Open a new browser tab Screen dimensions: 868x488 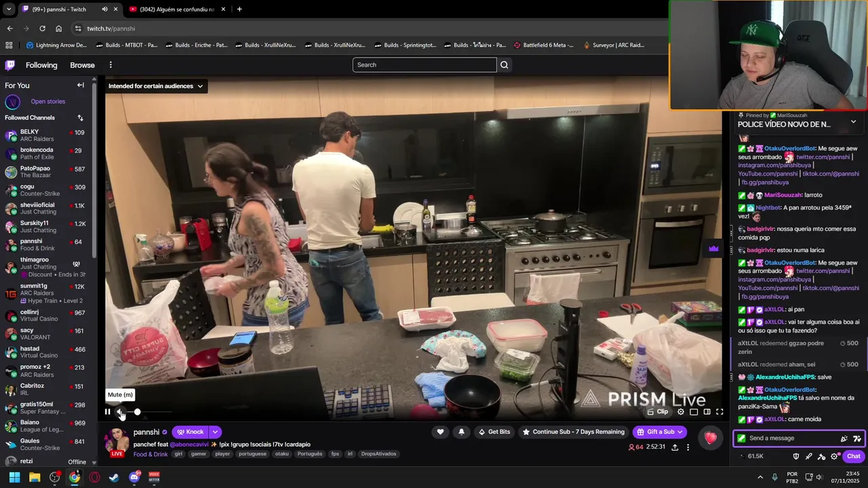pos(239,9)
